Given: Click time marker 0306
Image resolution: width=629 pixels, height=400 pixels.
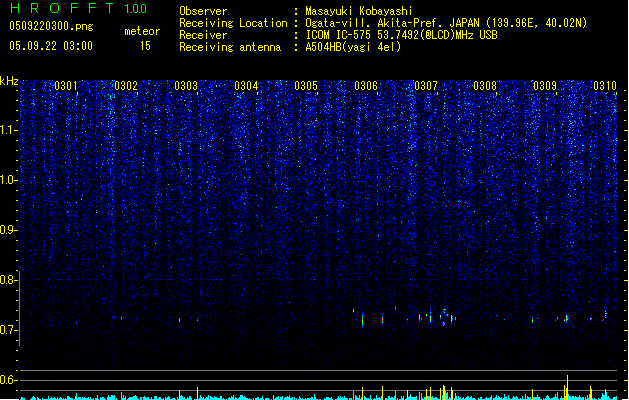Looking at the screenshot, I should [366, 86].
